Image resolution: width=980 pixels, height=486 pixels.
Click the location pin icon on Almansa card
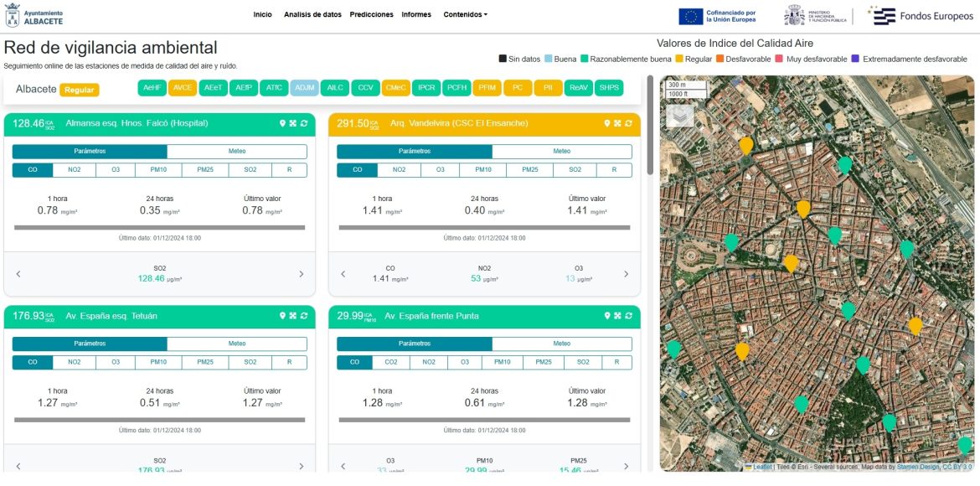[x=283, y=124]
